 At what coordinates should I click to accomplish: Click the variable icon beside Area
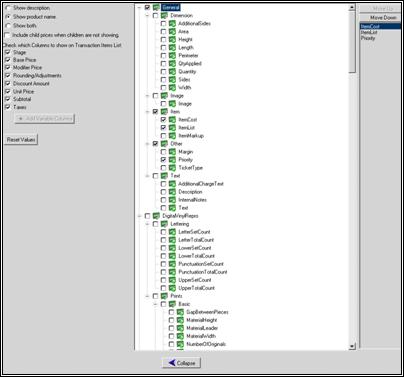coord(172,32)
